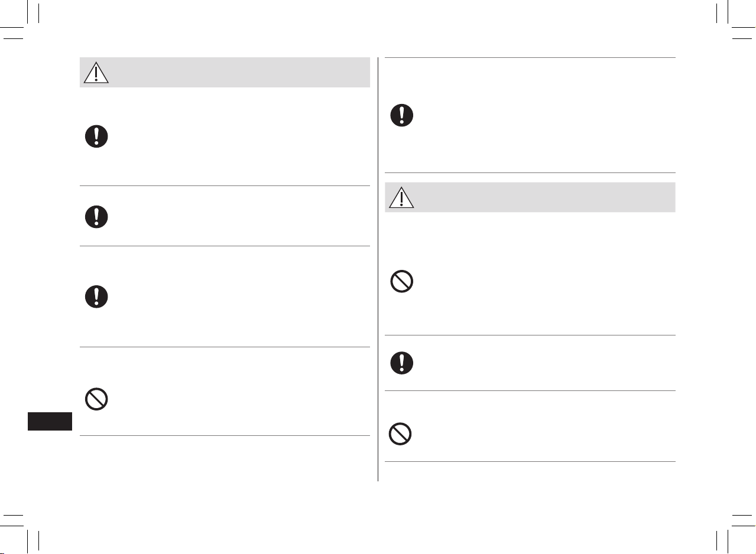Image resolution: width=756 pixels, height=554 pixels.
Task: Click the warning triangle in the right column banner
Action: [401, 197]
